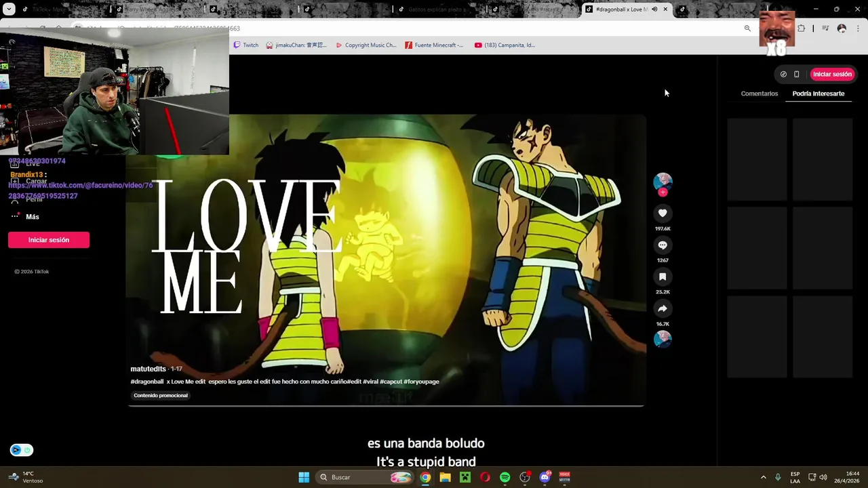Click the © 2026 TikTok text
Viewport: 868px width, 488px height.
[x=32, y=272]
